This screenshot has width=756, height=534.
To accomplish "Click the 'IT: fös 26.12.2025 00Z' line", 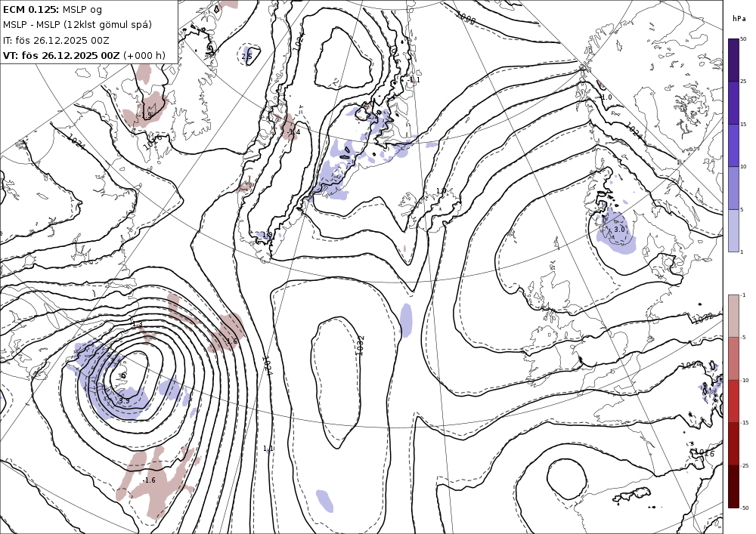I will [56, 40].
